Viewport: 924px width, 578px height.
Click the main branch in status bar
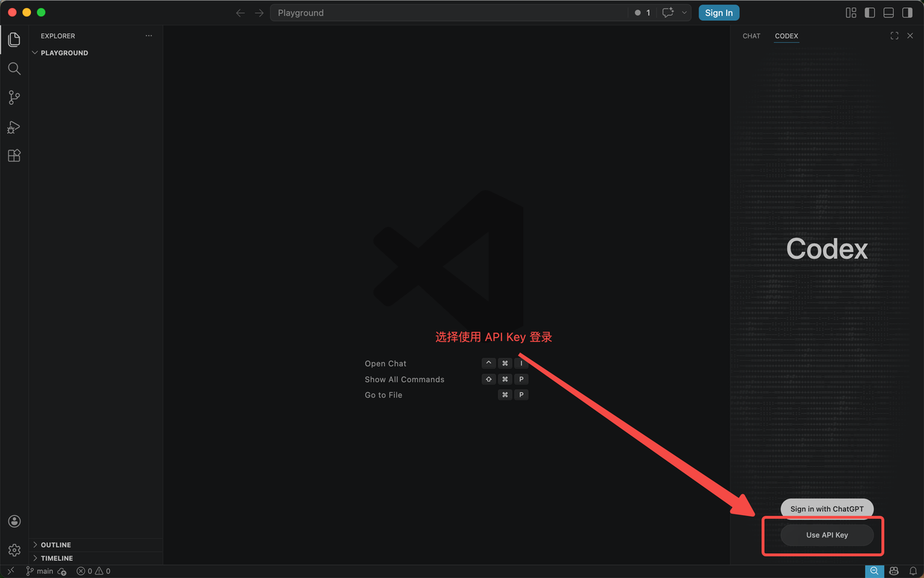point(39,571)
